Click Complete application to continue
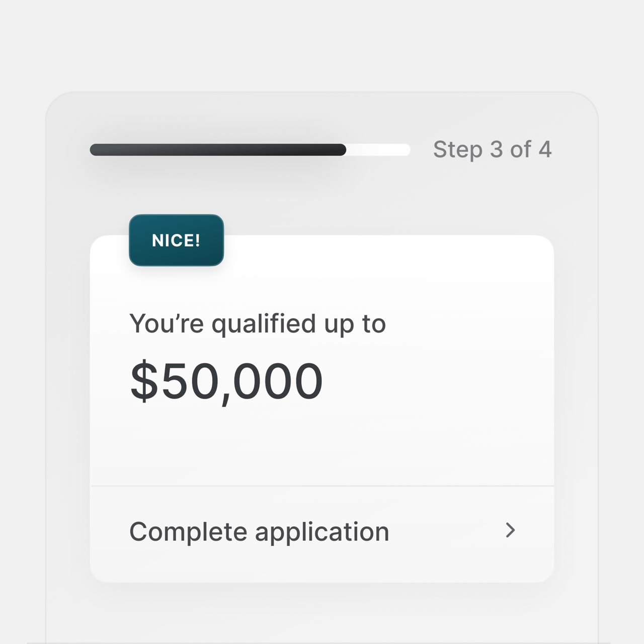644x644 pixels. (259, 531)
